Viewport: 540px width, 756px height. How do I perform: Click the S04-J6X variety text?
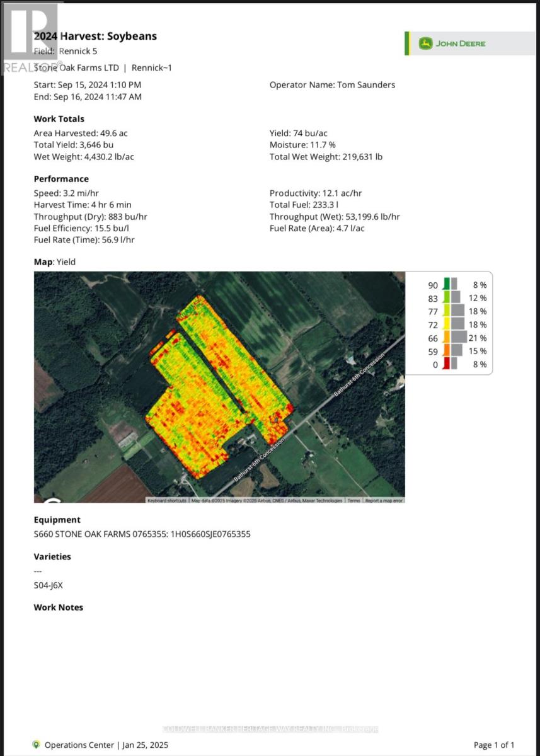point(49,585)
